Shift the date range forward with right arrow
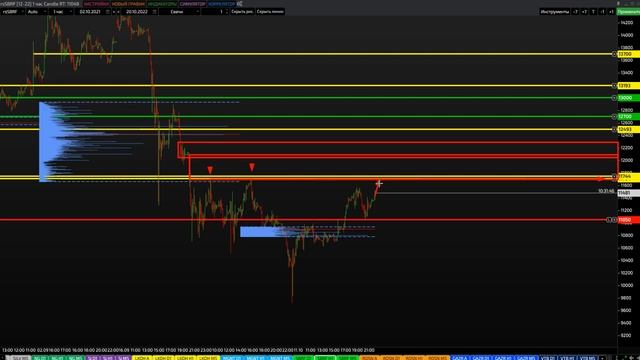 pyautogui.click(x=119, y=12)
